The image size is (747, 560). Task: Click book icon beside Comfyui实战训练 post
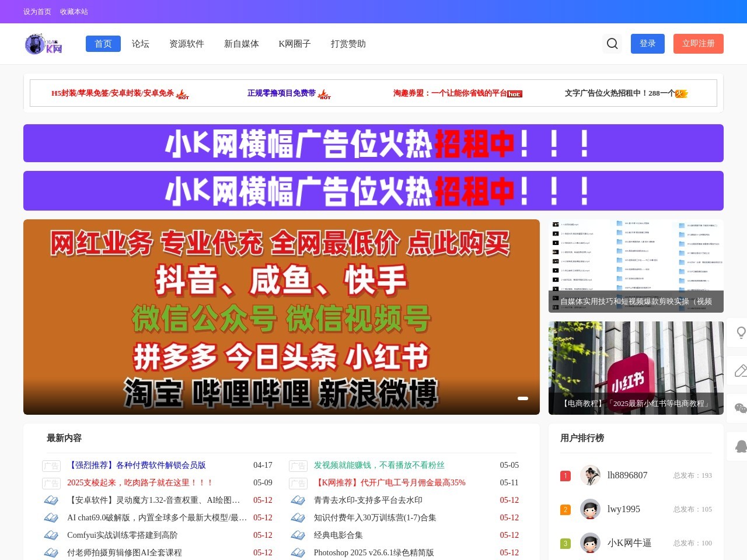tap(51, 535)
